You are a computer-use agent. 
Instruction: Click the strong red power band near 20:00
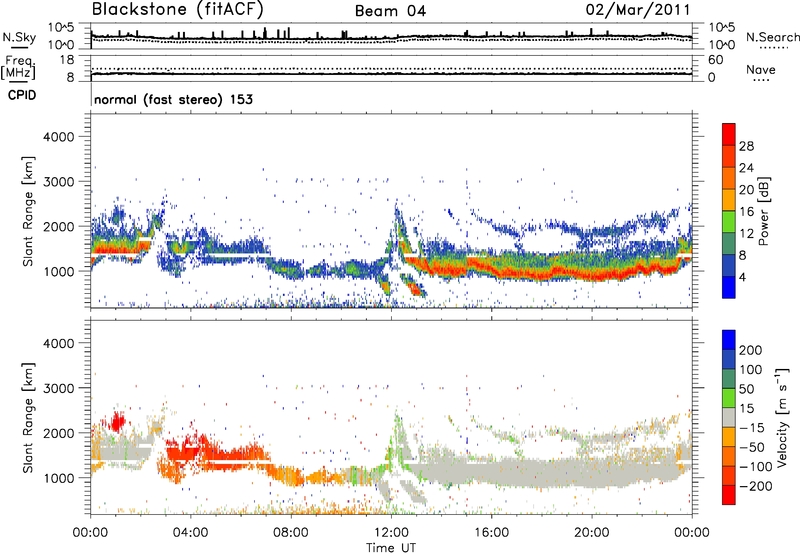click(x=592, y=276)
